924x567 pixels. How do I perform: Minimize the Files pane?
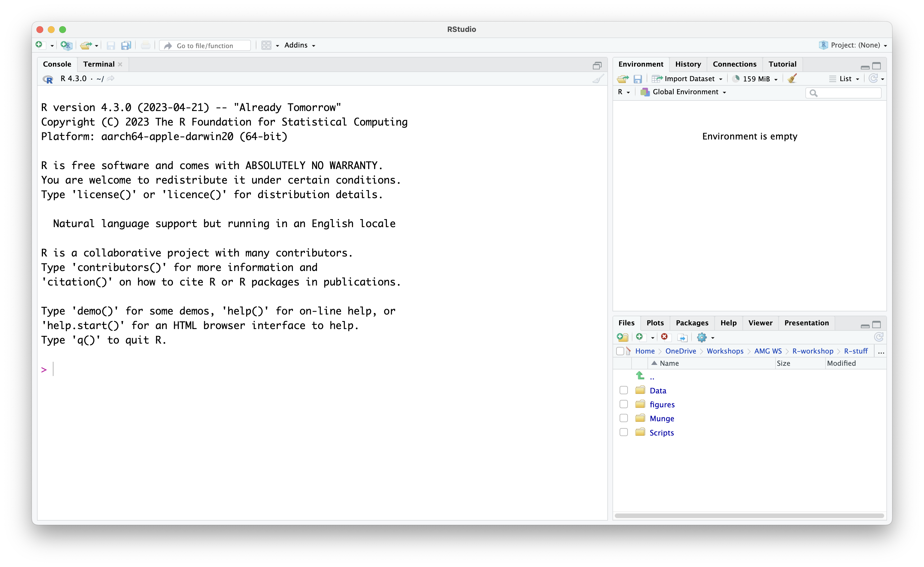[865, 326]
